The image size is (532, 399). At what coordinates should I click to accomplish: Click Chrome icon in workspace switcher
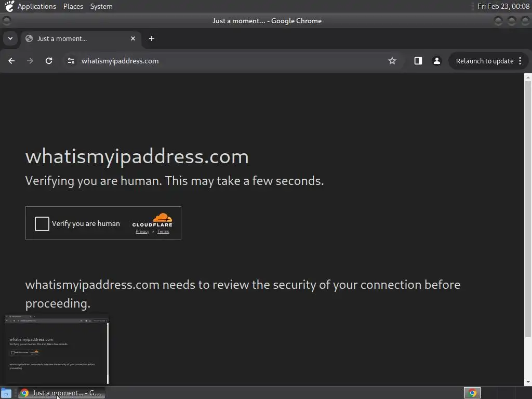point(472,393)
